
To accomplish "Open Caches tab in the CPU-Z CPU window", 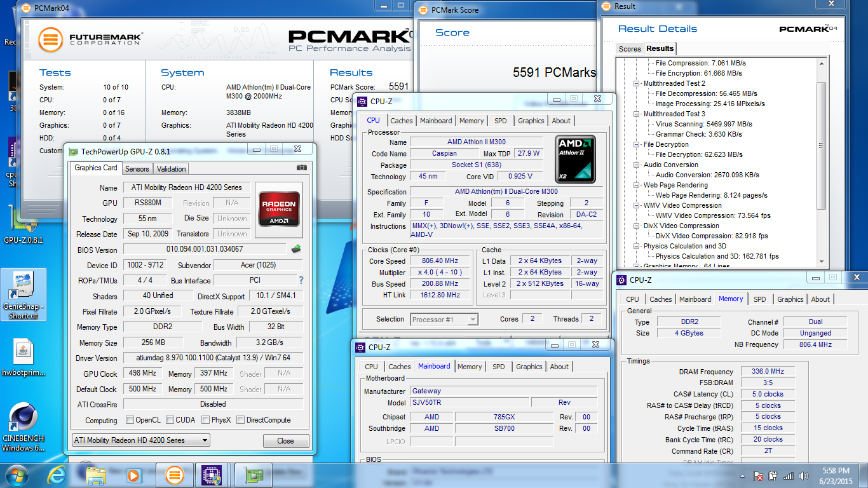I will (x=402, y=121).
